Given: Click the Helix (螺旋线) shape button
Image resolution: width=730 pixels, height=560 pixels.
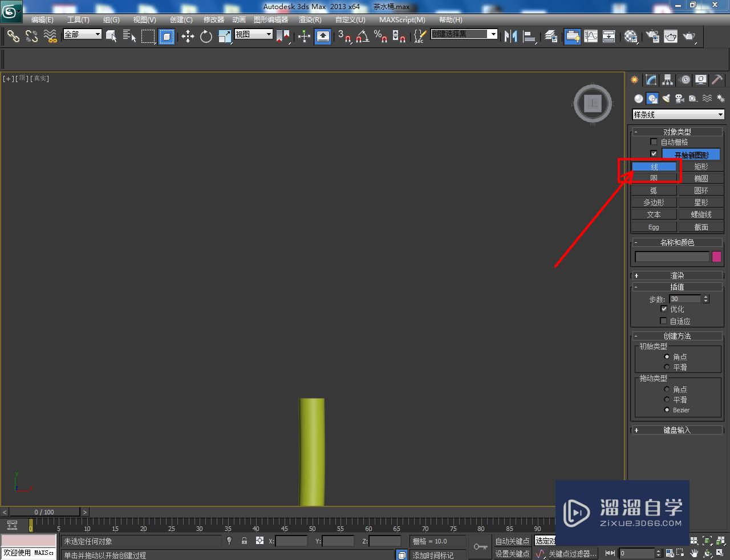Looking at the screenshot, I should (x=701, y=214).
